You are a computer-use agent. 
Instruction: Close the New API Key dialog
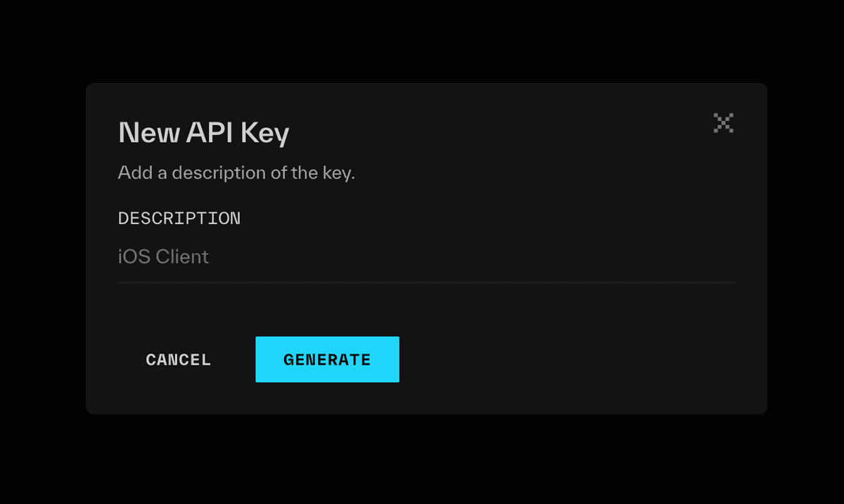pyautogui.click(x=723, y=123)
